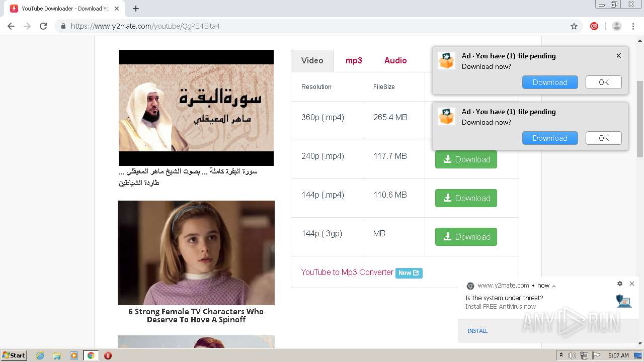Switch to the Audio tab
The image size is (644, 362).
click(x=395, y=60)
